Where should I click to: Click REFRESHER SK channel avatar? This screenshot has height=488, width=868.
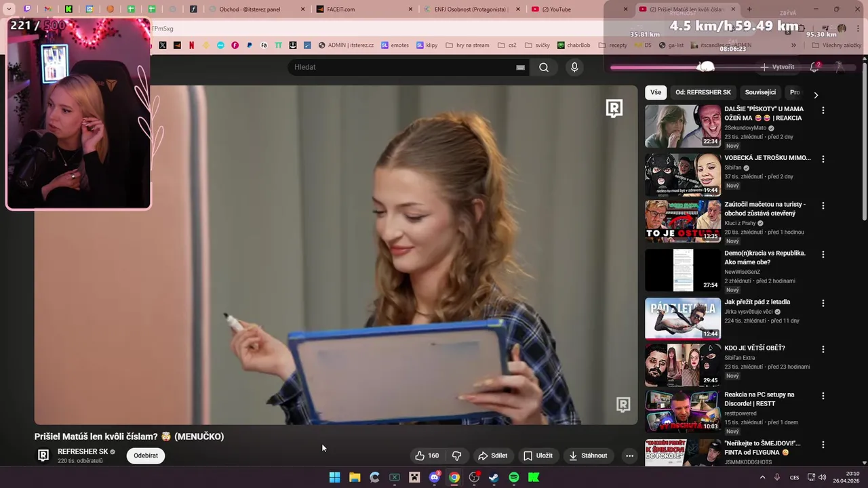click(x=43, y=455)
